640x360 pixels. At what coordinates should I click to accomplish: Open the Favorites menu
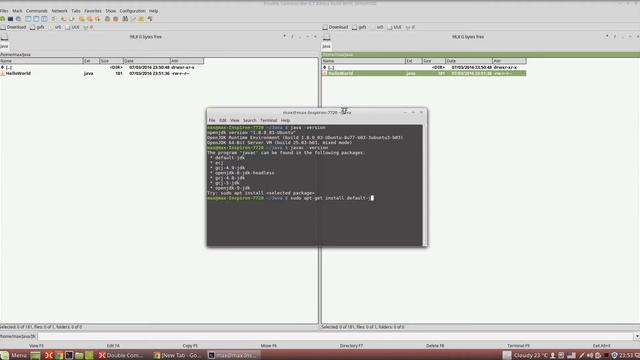point(93,11)
